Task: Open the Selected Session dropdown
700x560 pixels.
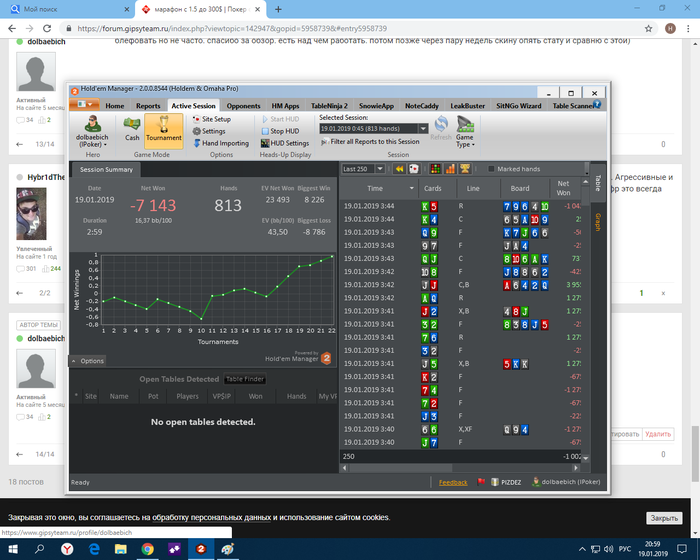Action: point(423,129)
